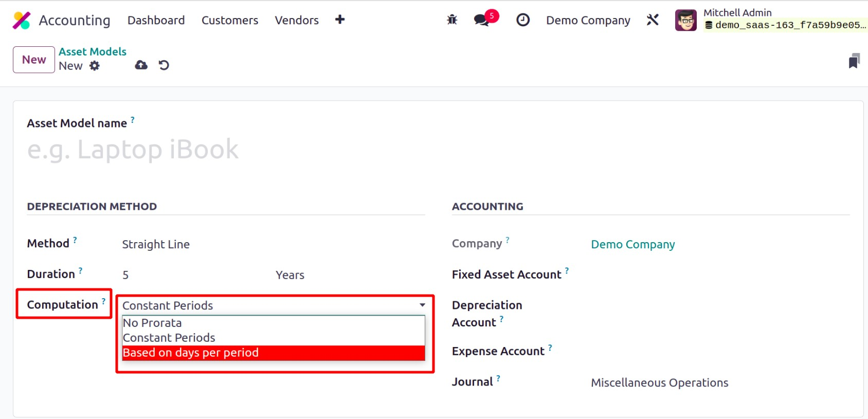Click the New button
The height and width of the screenshot is (419, 868).
tap(34, 60)
